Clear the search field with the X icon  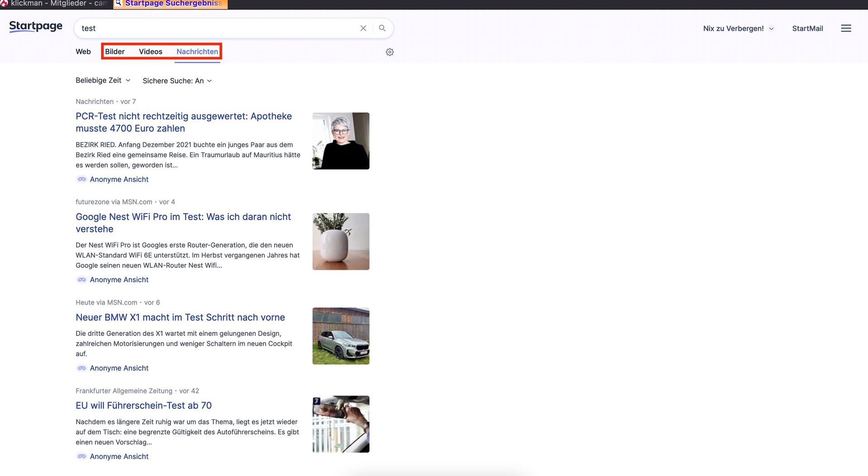tap(363, 28)
